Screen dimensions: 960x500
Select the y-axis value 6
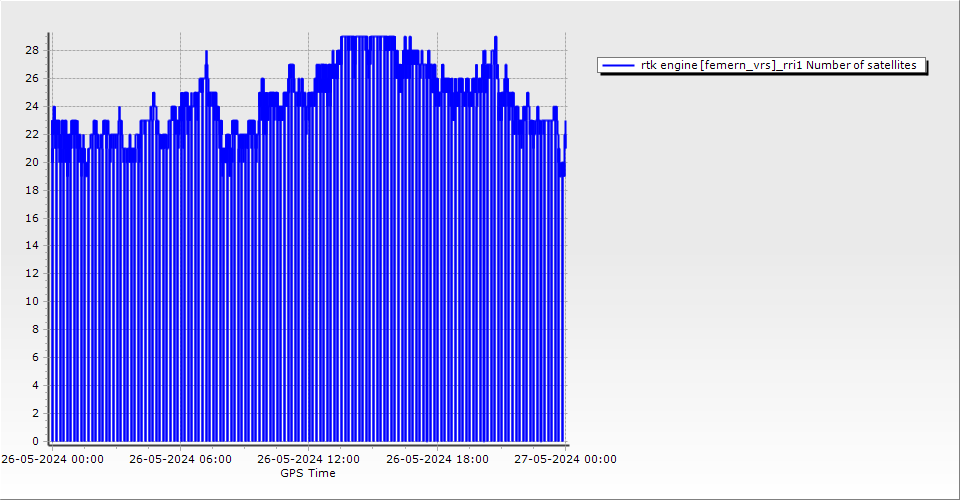tap(36, 357)
